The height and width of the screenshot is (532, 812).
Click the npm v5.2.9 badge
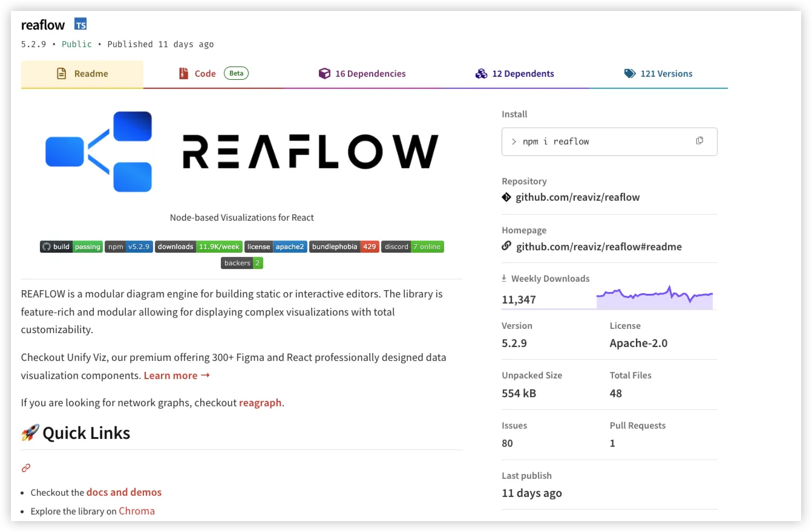pos(129,247)
